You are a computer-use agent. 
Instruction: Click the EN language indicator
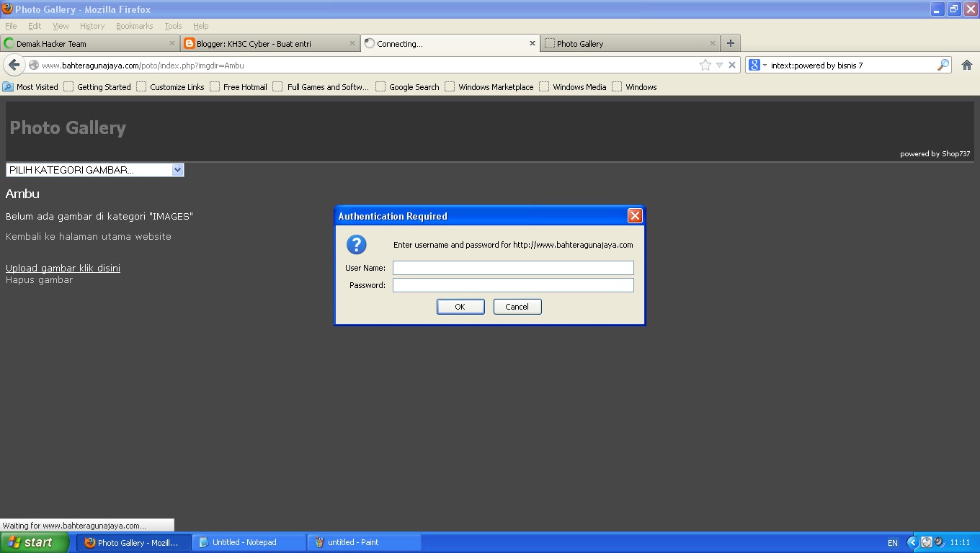click(892, 542)
